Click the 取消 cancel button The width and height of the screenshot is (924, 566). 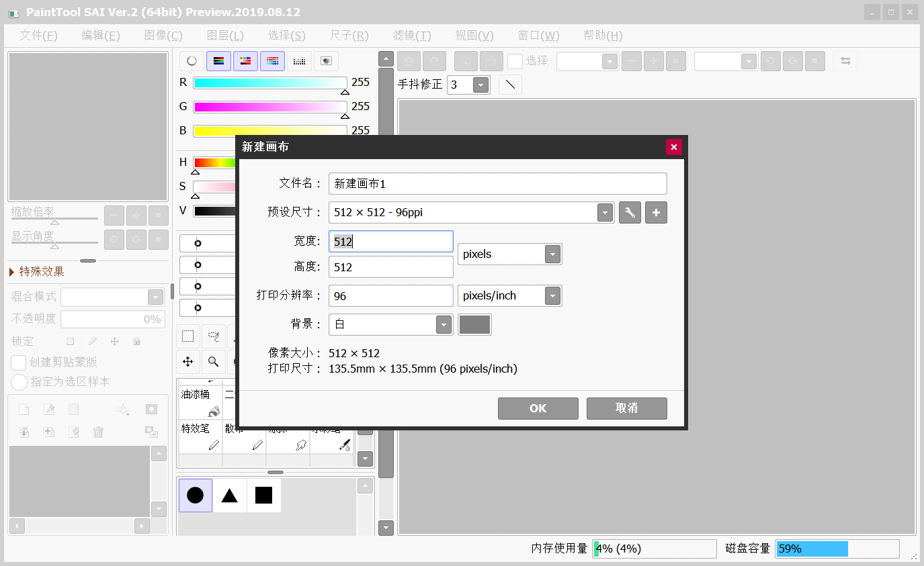click(627, 408)
